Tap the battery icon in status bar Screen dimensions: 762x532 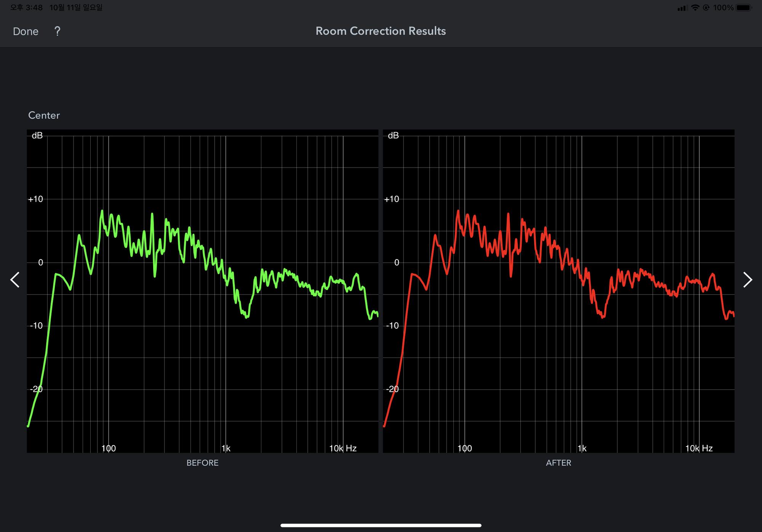coord(744,8)
